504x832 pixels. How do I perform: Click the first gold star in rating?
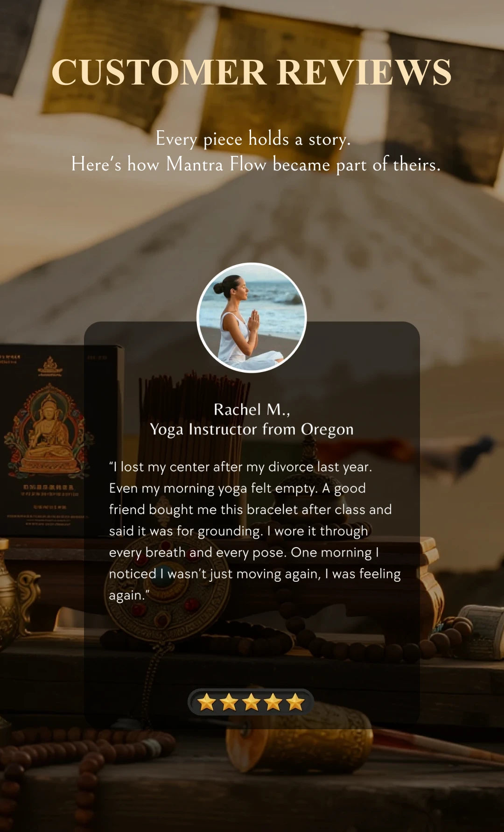point(207,702)
